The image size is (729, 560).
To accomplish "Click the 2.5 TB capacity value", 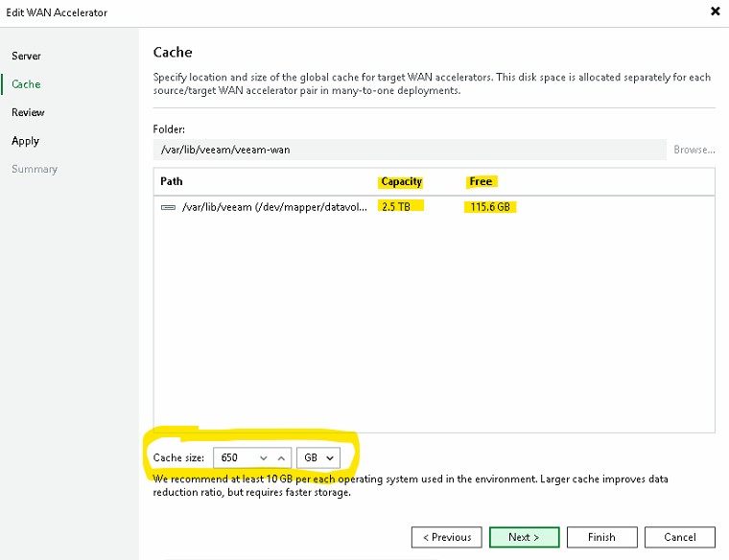I will coord(396,207).
